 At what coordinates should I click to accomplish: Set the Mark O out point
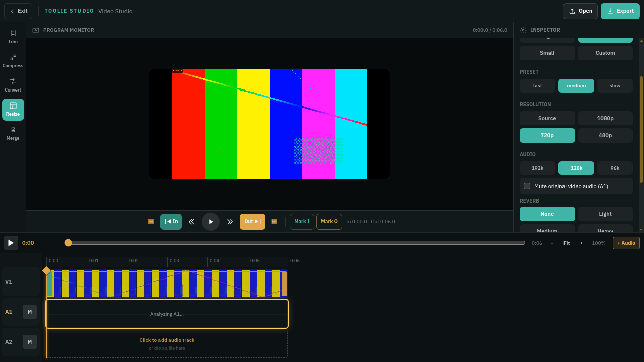tap(329, 222)
